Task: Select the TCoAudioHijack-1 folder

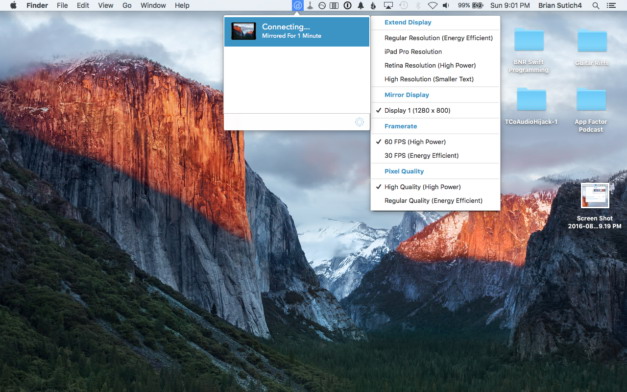Action: click(531, 106)
